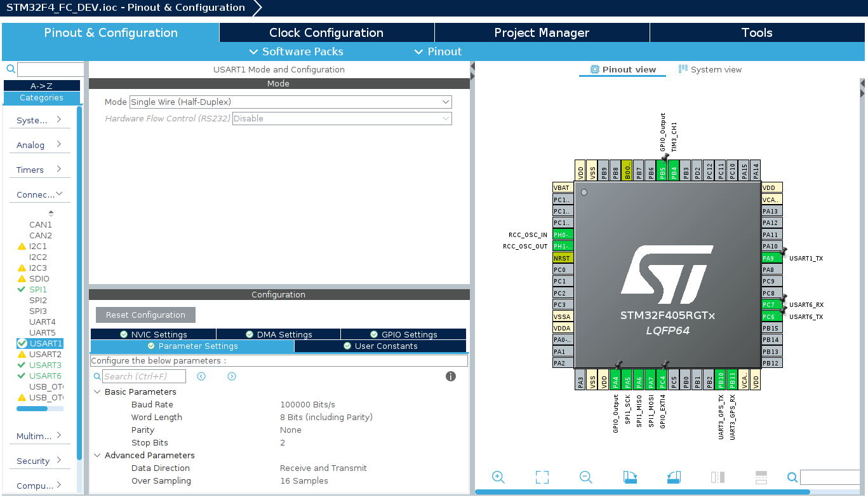Click the parameter Search (Ctrl+F) field

144,376
